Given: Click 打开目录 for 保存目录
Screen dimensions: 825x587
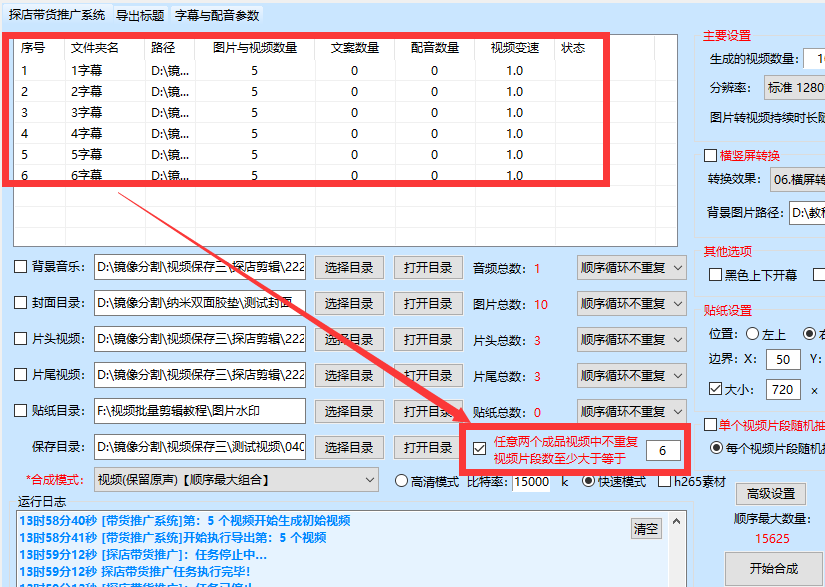Looking at the screenshot, I should pos(428,447).
